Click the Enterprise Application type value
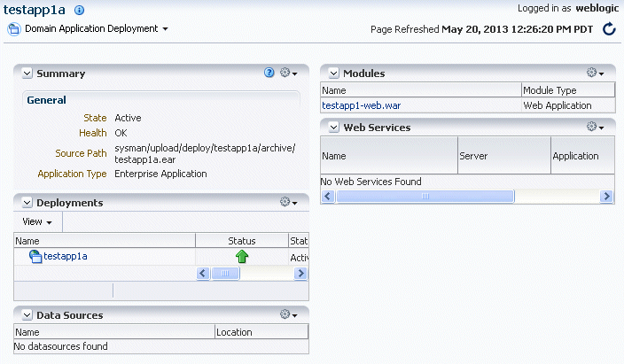 click(x=160, y=174)
